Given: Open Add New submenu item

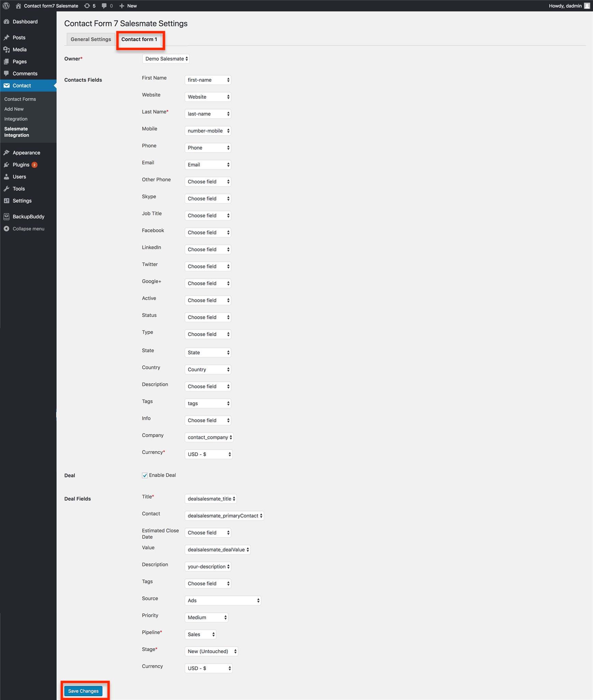Looking at the screenshot, I should tap(14, 109).
